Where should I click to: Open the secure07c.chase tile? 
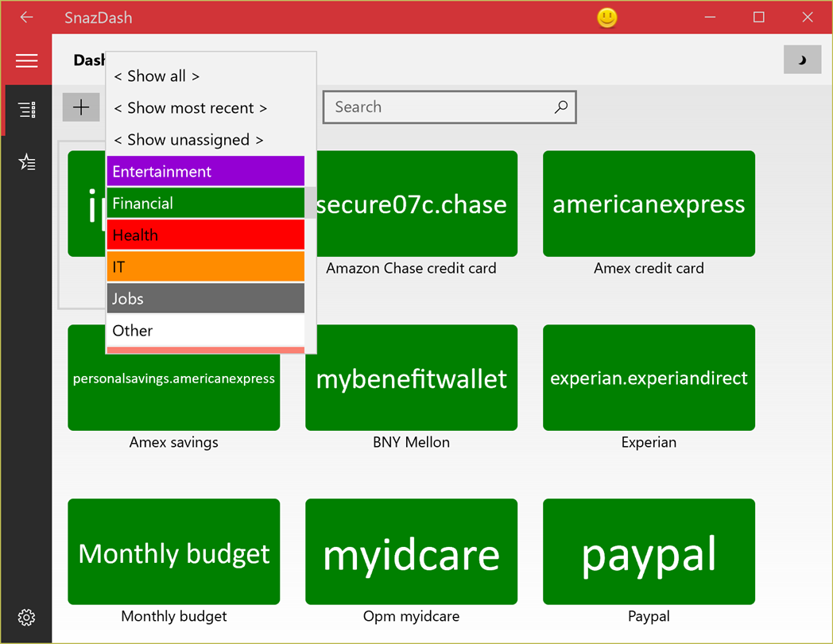point(417,204)
